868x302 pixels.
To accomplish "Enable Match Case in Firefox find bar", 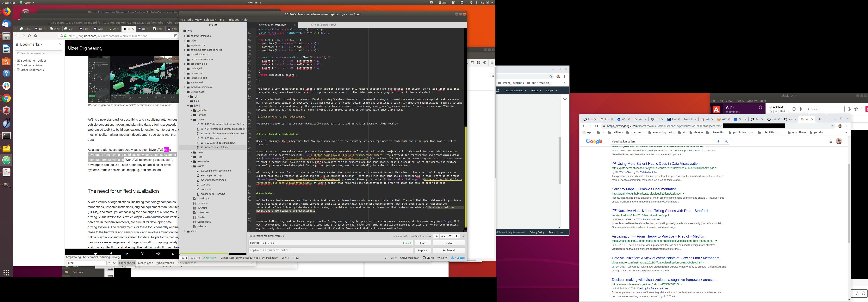I will [x=145, y=263].
